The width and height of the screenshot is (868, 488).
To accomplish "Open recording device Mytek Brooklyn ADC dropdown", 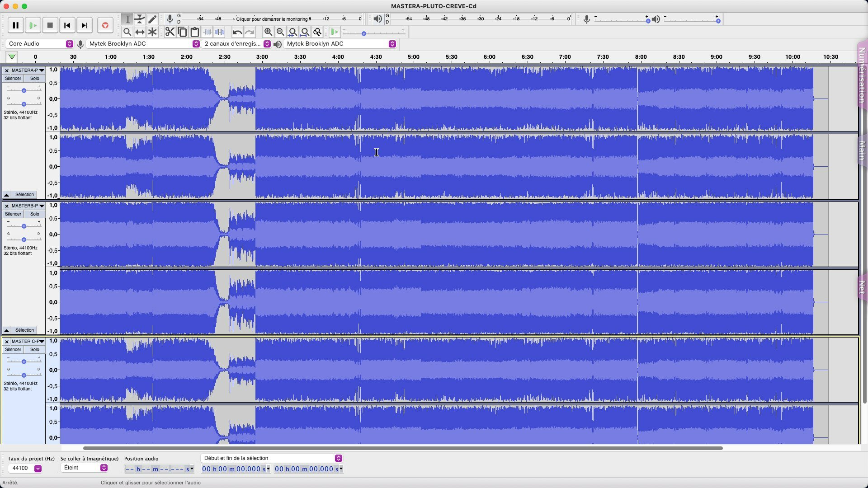I will pyautogui.click(x=143, y=44).
